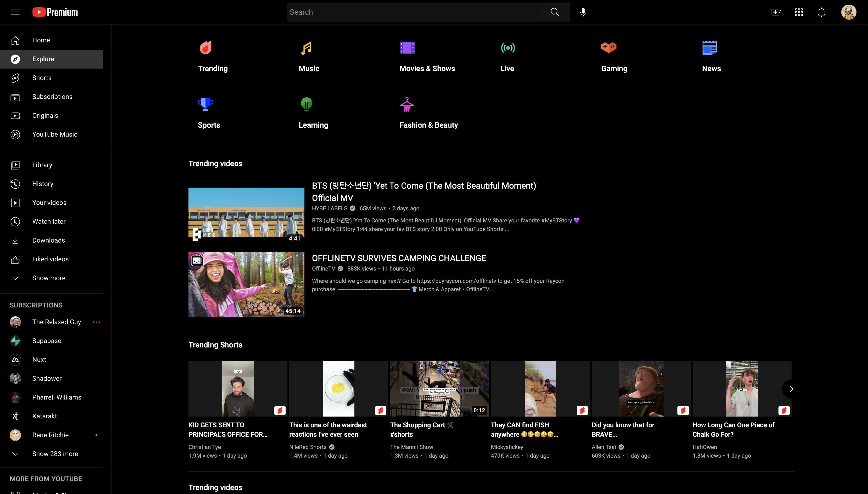
Task: Open the hamburger guide menu
Action: tap(15, 12)
